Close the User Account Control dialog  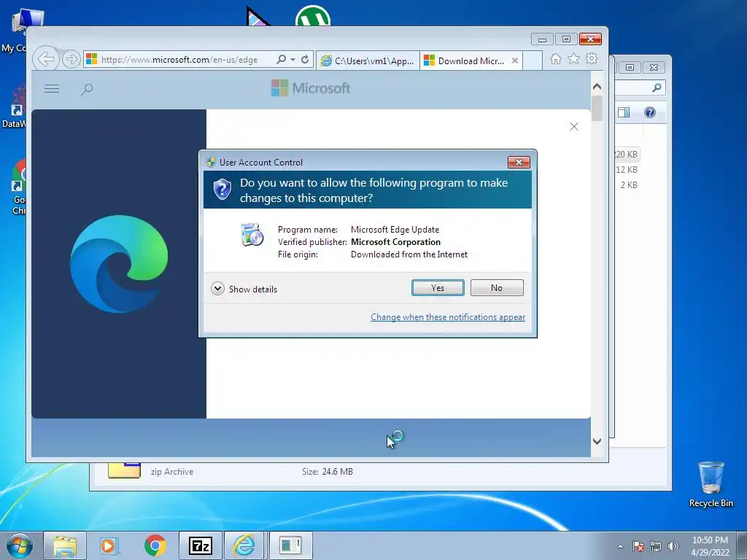click(519, 163)
